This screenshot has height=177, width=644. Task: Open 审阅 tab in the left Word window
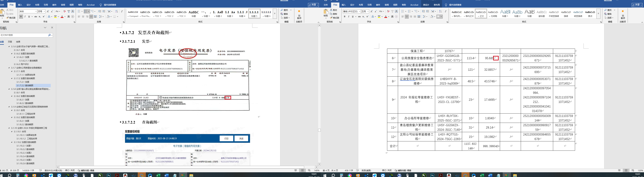(63, 5)
